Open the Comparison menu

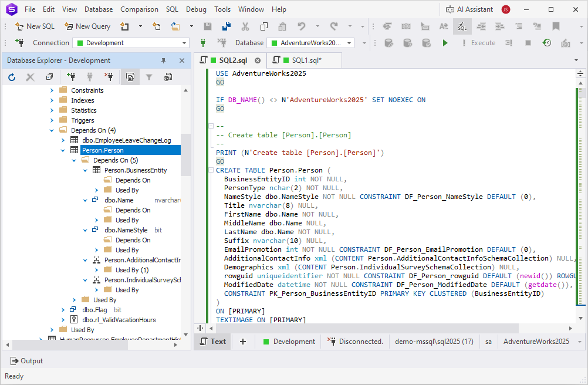tap(139, 9)
